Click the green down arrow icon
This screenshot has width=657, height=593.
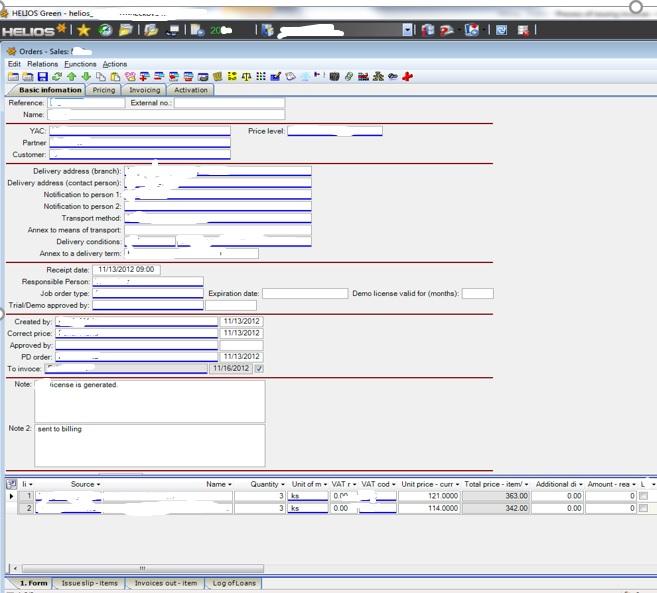(86, 76)
